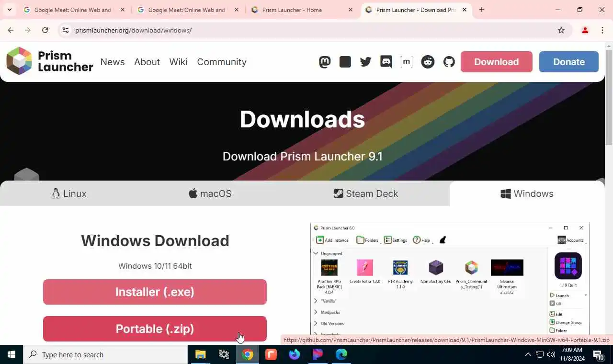This screenshot has height=364, width=613.
Task: View site information icon in address bar
Action: tap(66, 30)
